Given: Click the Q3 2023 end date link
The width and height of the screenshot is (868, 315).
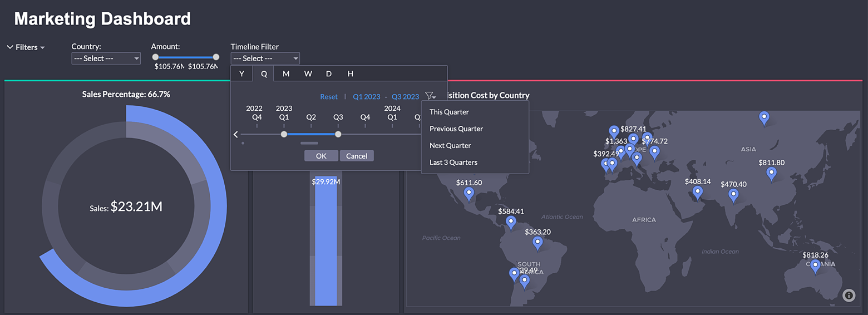Looking at the screenshot, I should 405,97.
